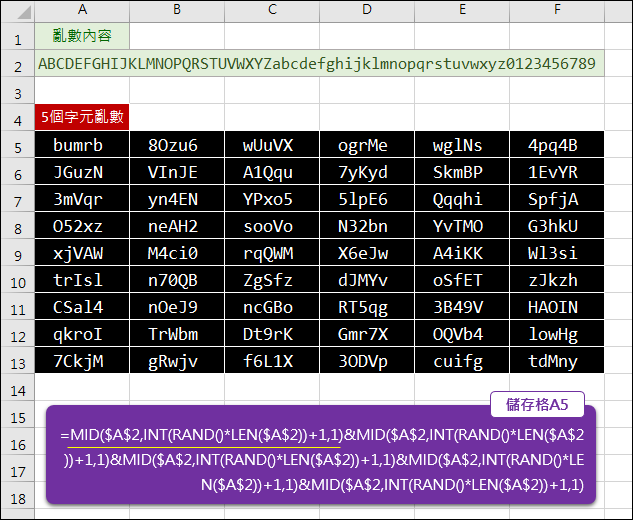Click cell containing ncGBo
Screen dimensions: 633x520
point(272,306)
